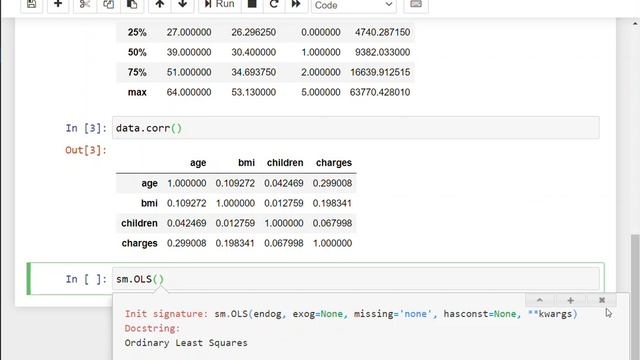Viewport: 640px width, 360px height.
Task: Close the sm.OLS tooltip
Action: coord(602,300)
